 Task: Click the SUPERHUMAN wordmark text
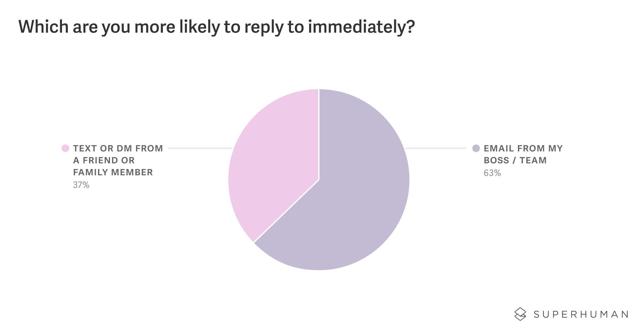[x=581, y=314]
